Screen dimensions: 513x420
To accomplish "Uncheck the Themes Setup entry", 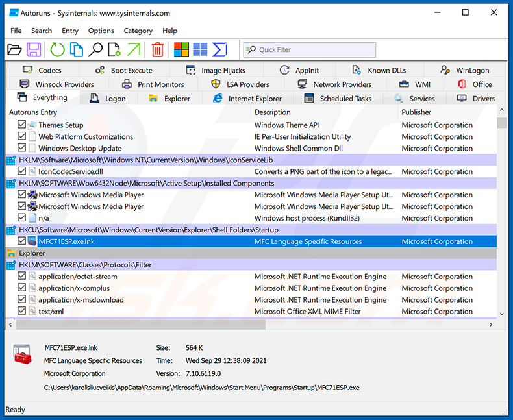I will (x=21, y=125).
